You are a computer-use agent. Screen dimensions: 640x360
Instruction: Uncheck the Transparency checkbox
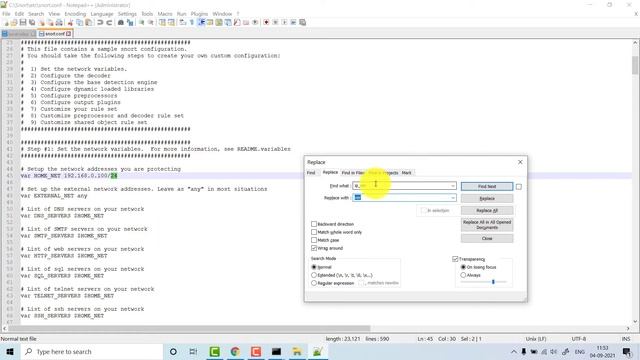click(455, 259)
